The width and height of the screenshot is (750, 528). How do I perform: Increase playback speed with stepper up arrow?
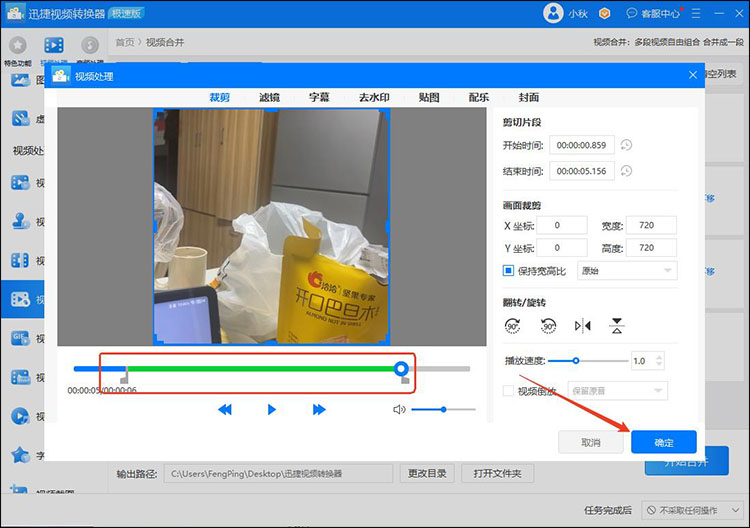(659, 357)
